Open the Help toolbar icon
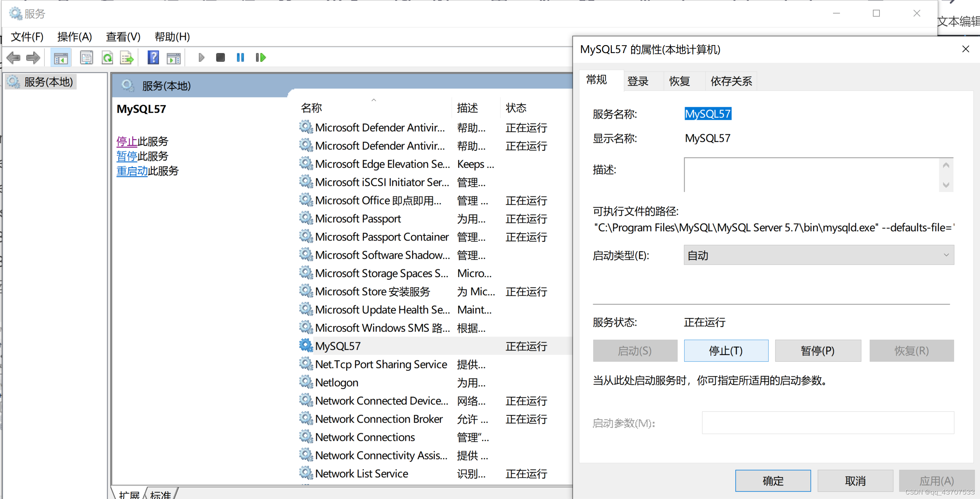 pos(153,58)
